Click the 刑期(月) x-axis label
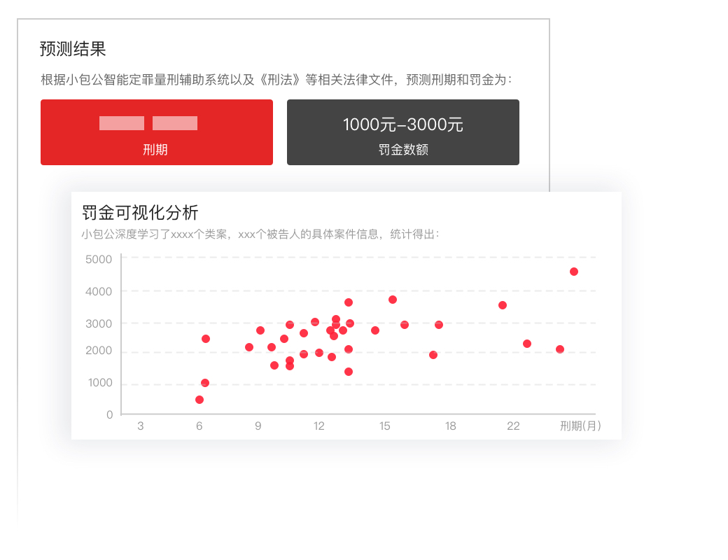 pyautogui.click(x=580, y=426)
